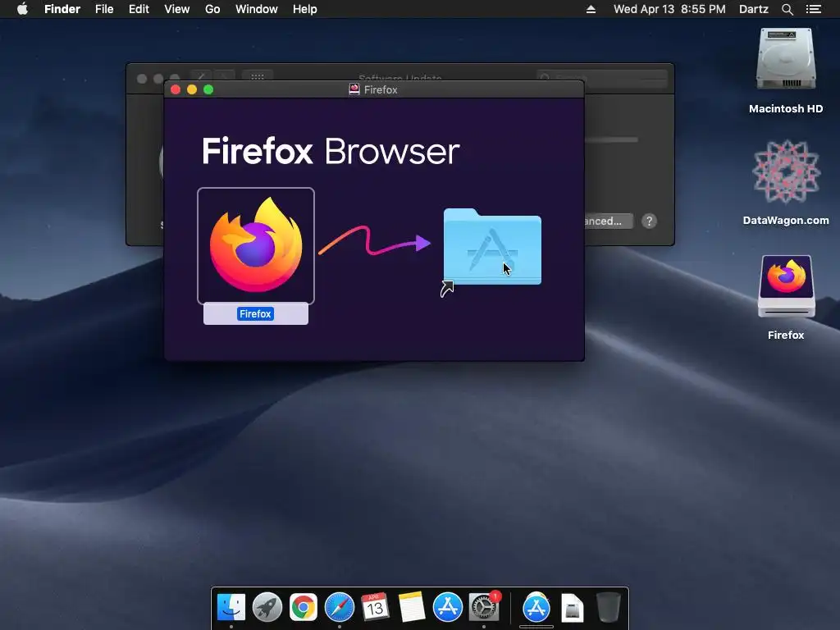Viewport: 840px width, 630px height.
Task: Open Notification Center from menu bar
Action: pos(814,9)
